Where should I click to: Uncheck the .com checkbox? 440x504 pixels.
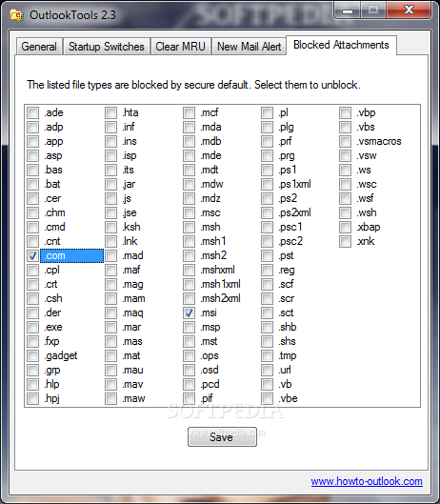[x=32, y=255]
